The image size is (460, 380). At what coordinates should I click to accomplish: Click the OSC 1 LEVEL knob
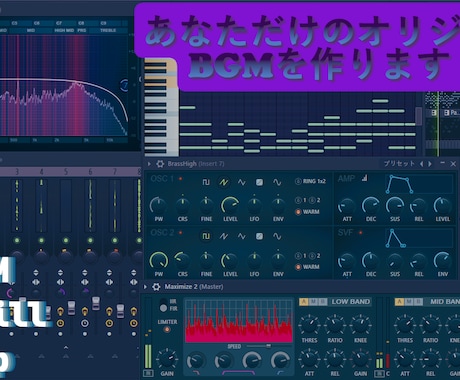(230, 205)
